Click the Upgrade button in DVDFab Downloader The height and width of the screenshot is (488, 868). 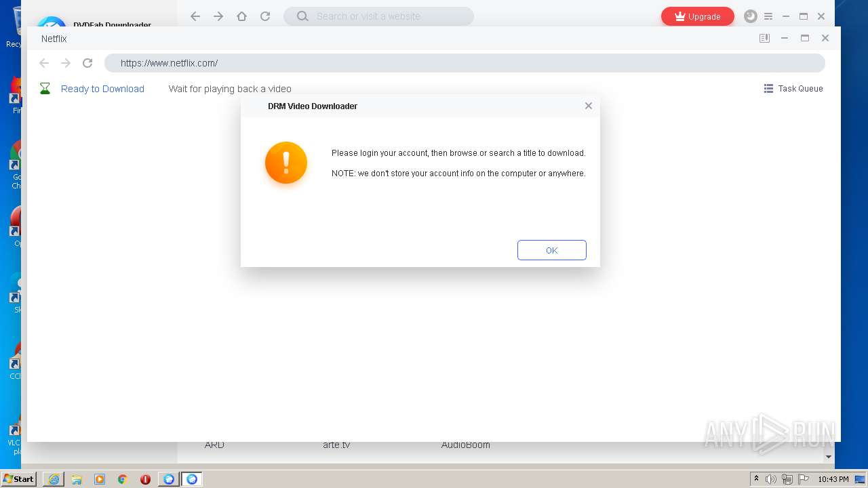click(x=697, y=16)
